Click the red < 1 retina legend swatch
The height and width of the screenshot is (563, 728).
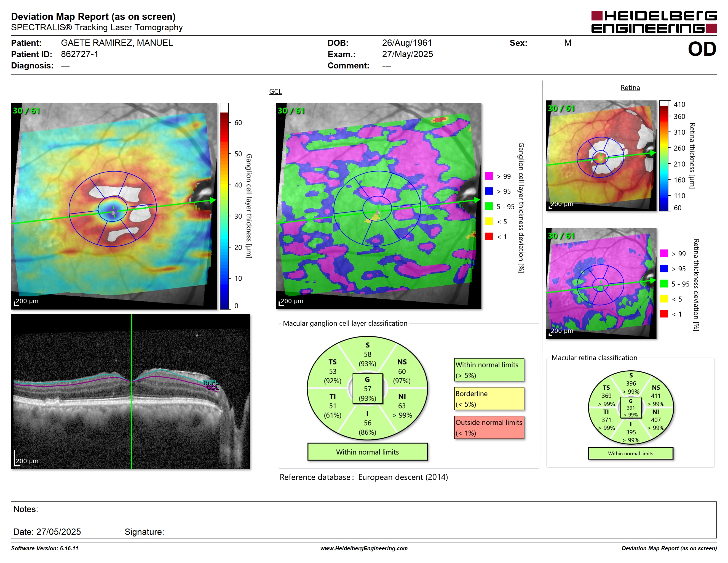tap(664, 314)
